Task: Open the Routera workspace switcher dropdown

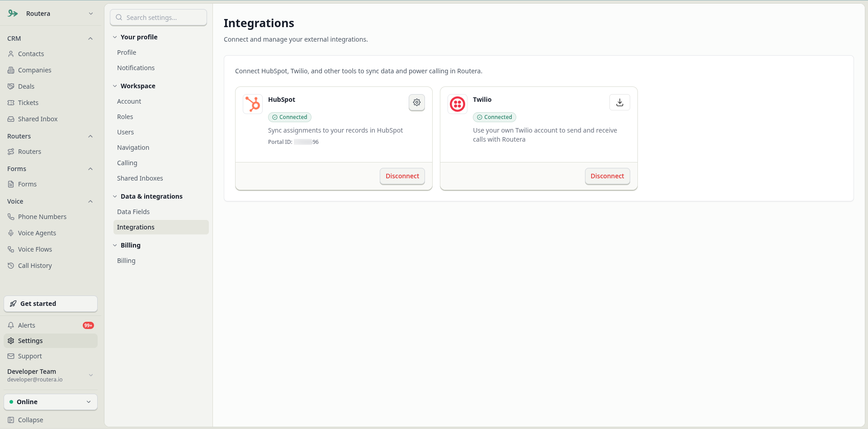Action: [51, 14]
